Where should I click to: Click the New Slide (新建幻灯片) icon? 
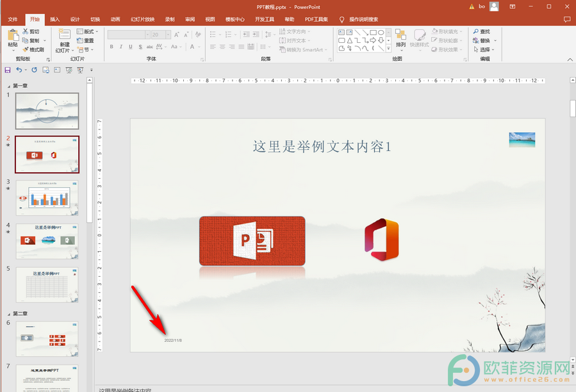coord(65,34)
